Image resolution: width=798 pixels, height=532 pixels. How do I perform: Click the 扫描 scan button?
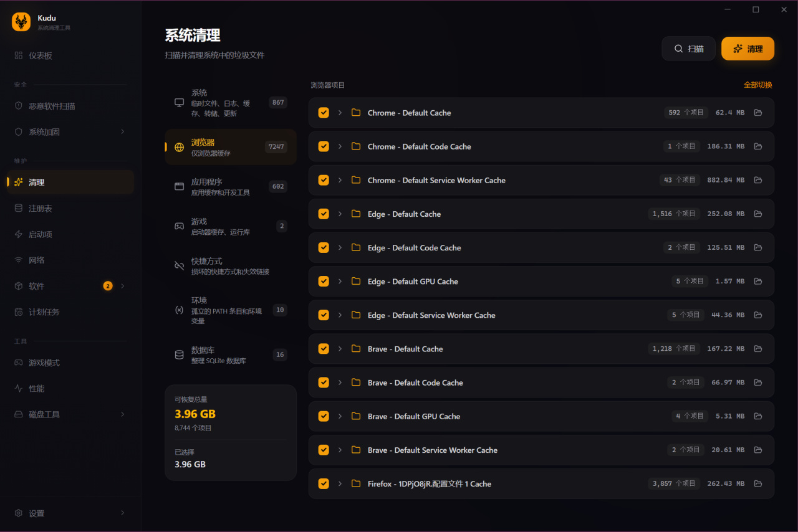[689, 49]
